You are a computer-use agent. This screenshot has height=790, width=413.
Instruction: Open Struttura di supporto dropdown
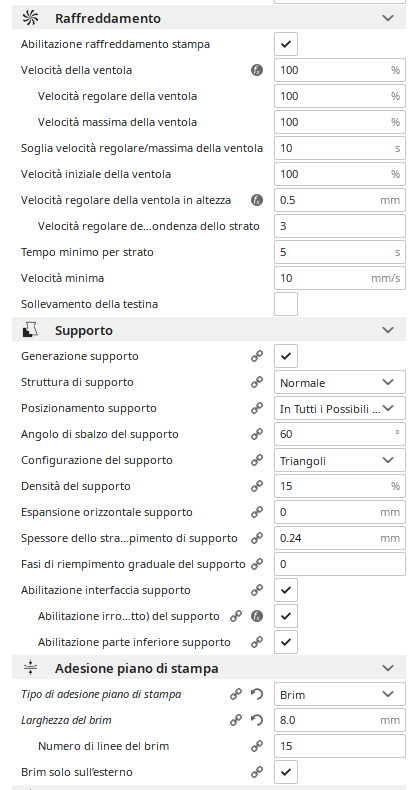click(x=339, y=382)
